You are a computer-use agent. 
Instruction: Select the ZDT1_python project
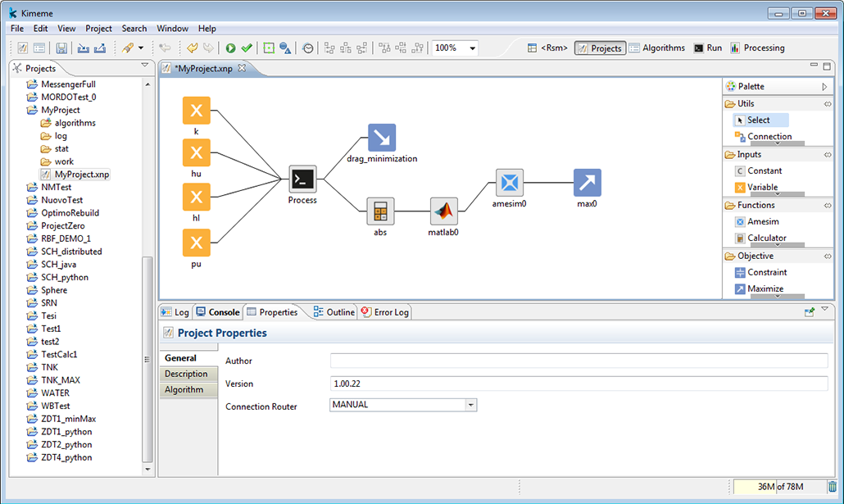click(59, 432)
